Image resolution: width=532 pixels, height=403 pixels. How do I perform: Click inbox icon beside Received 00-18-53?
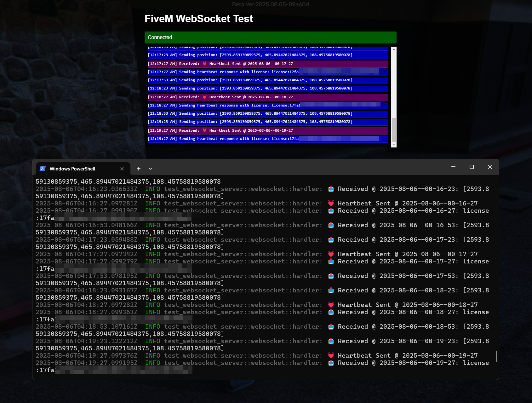(331, 327)
